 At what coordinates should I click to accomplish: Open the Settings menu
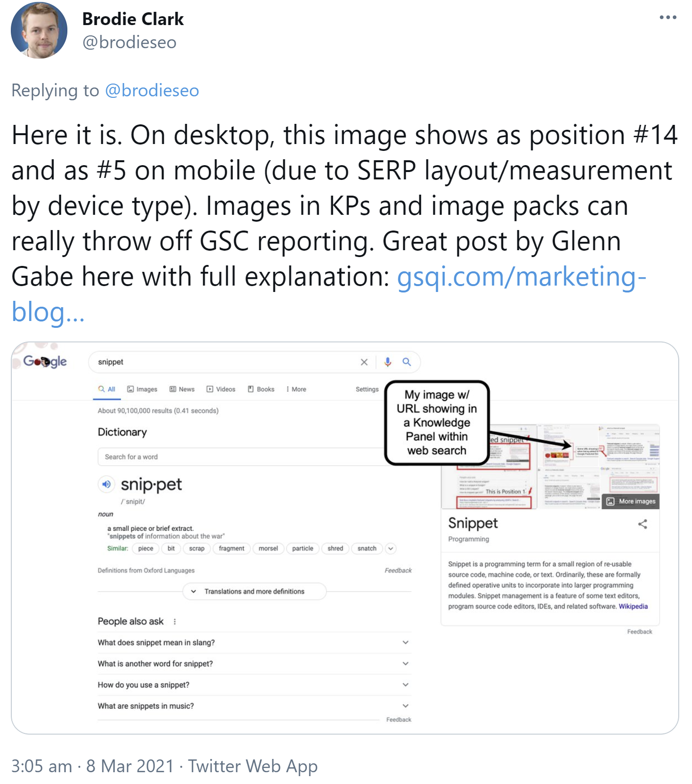366,389
